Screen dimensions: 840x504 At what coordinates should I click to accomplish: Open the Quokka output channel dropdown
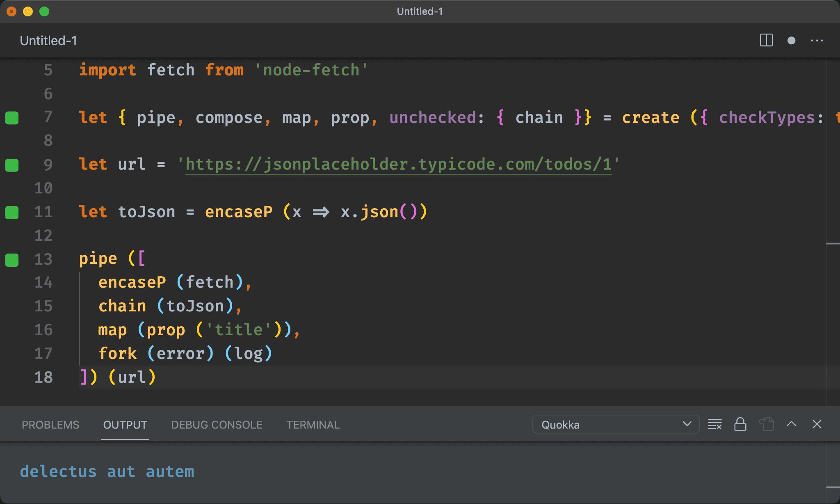point(616,425)
